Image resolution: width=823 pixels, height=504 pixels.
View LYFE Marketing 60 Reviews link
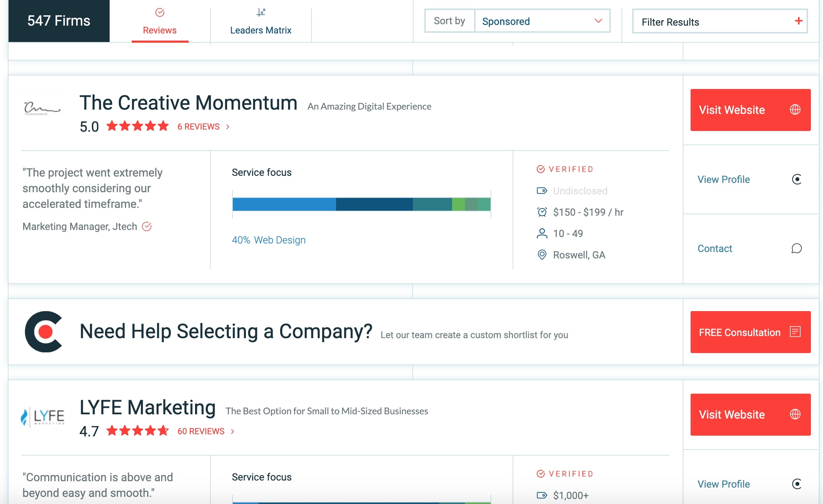[x=201, y=431]
